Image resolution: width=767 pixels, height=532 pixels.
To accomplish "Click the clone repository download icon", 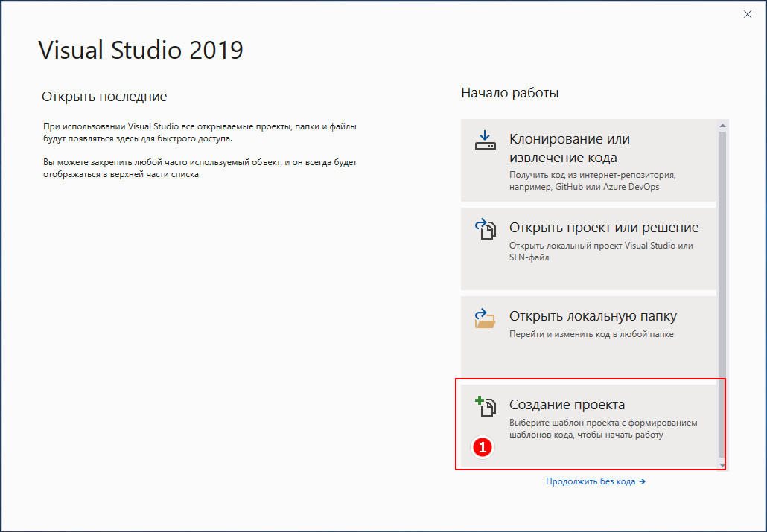I will click(486, 140).
